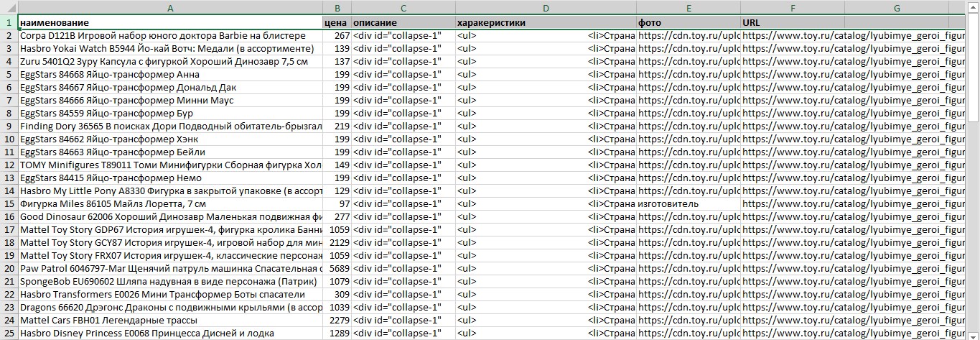Select price cell 1039
Image resolution: width=980 pixels, height=340 pixels.
pos(337,307)
